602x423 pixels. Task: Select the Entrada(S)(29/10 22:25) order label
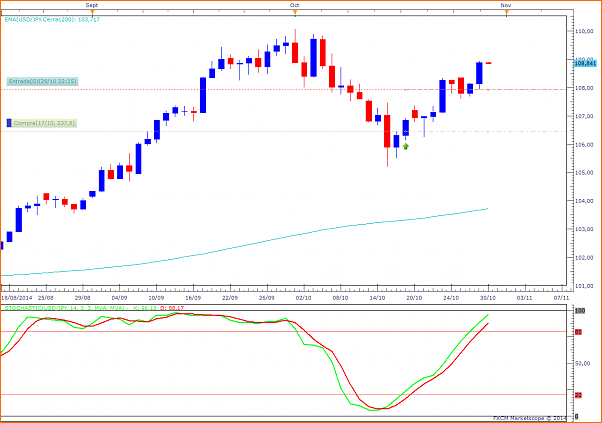pyautogui.click(x=43, y=81)
